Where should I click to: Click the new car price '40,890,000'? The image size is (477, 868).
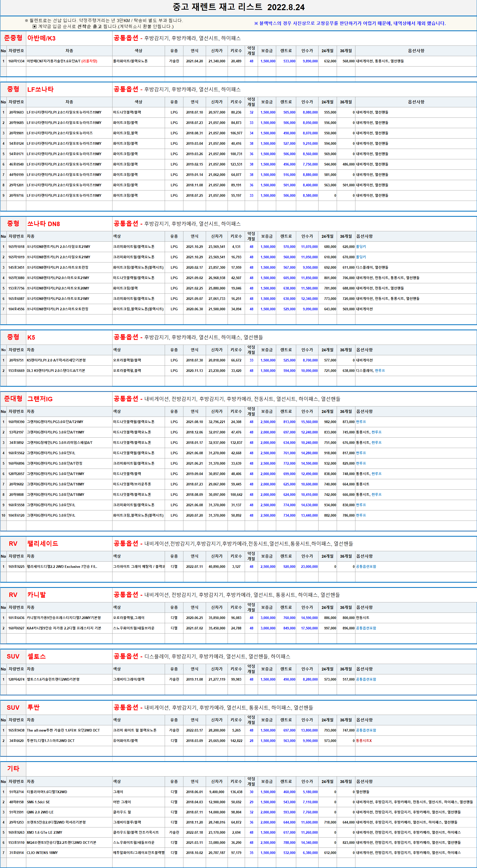pyautogui.click(x=217, y=567)
